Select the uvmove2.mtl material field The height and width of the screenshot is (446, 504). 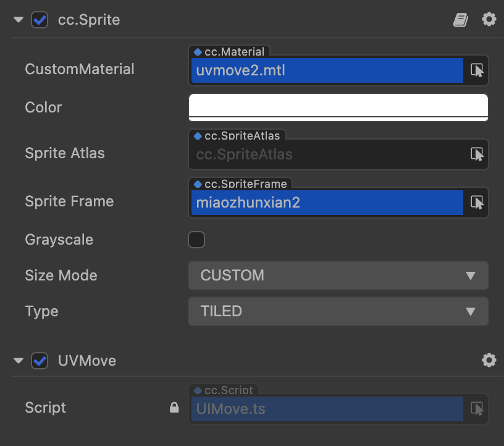[327, 70]
